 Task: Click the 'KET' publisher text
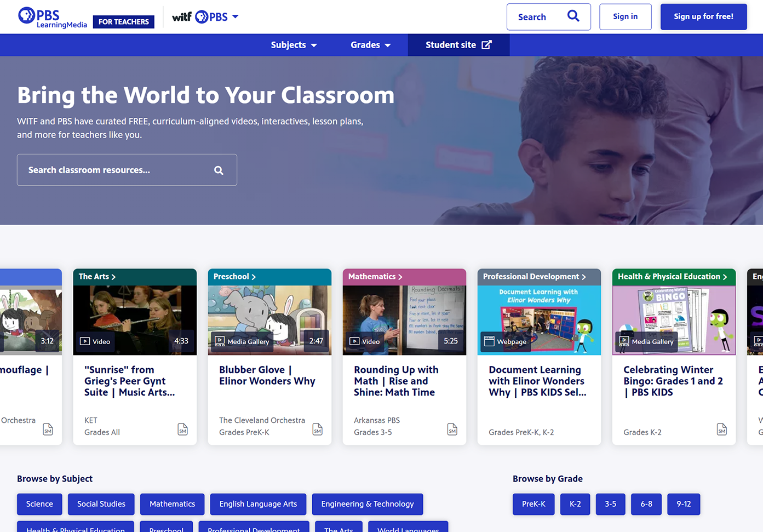click(91, 420)
